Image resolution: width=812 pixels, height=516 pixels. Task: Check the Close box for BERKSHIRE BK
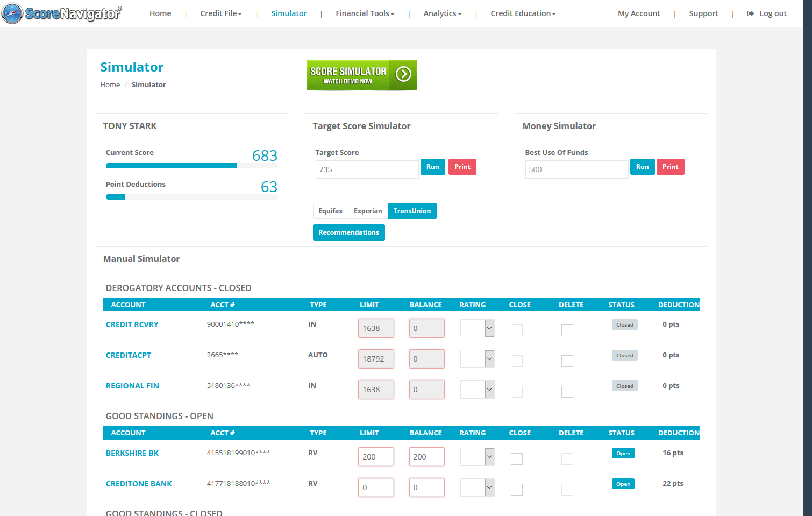coord(517,459)
